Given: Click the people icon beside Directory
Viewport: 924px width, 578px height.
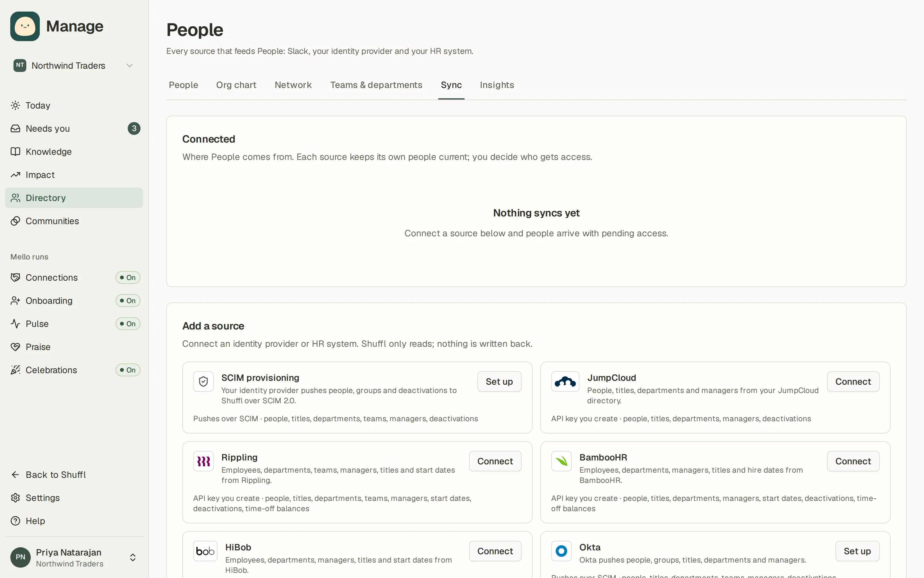Looking at the screenshot, I should click(x=15, y=198).
